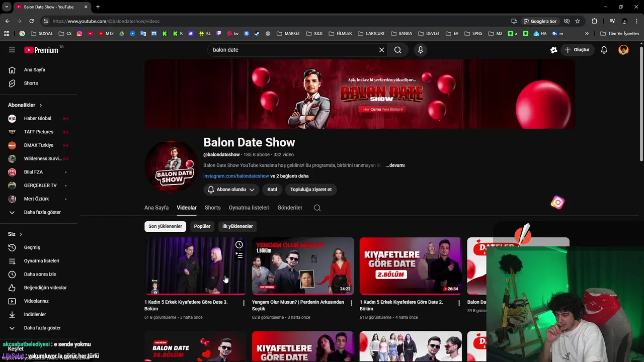
Task: Open the YouTube guide hamburger menu
Action: tap(12, 50)
